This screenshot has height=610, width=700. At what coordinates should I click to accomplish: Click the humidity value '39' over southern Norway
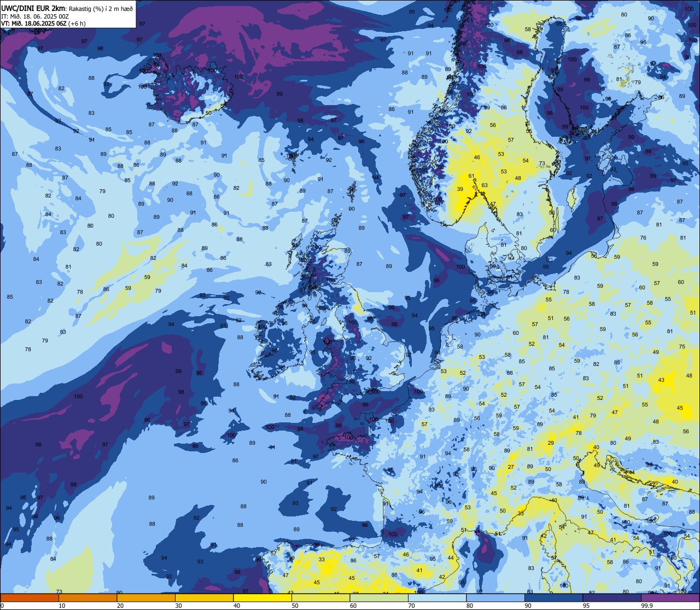[x=460, y=189]
